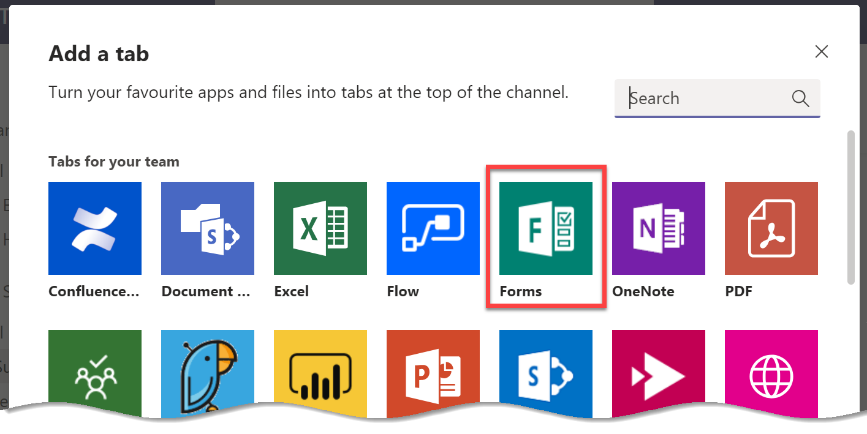The width and height of the screenshot is (867, 434).
Task: Pick the PDF app tile
Action: click(x=771, y=228)
